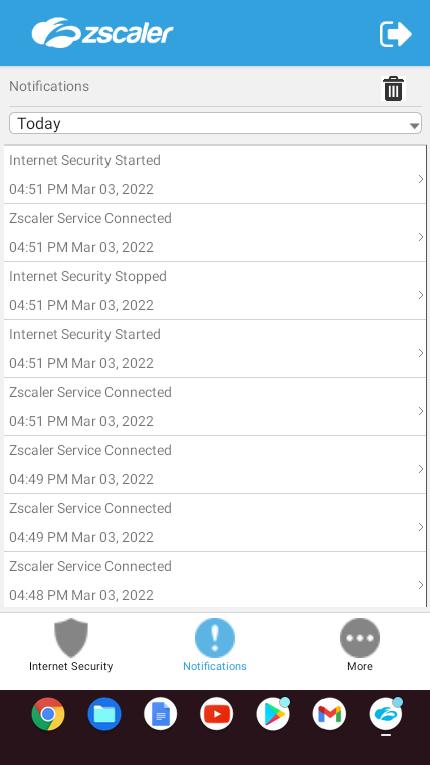Launch Chrome from the taskbar

tap(48, 714)
